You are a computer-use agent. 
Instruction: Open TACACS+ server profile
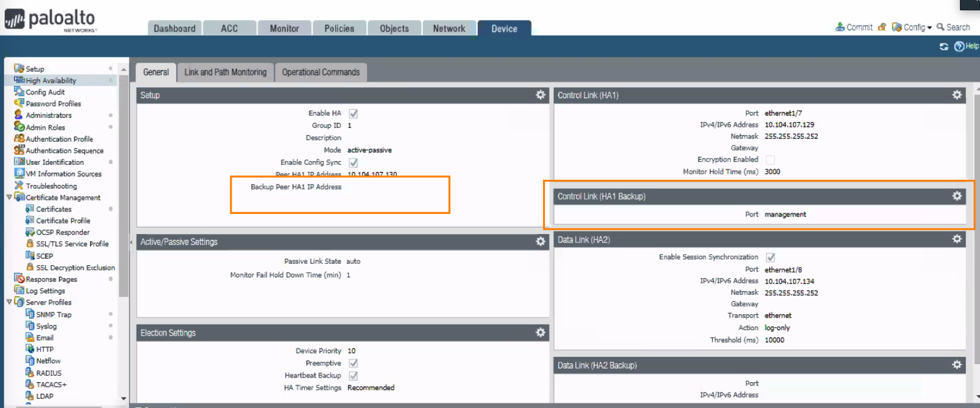(52, 384)
